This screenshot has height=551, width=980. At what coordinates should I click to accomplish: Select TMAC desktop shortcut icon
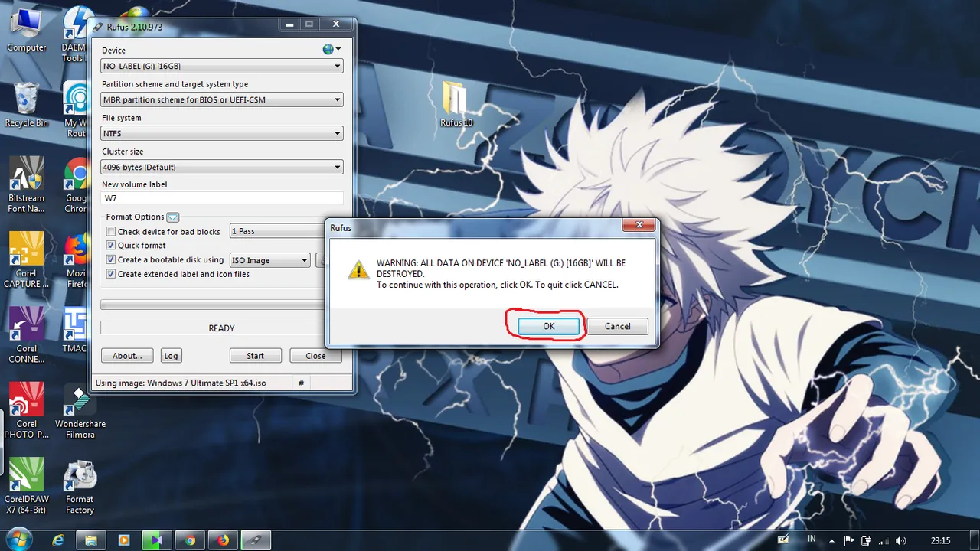tap(75, 331)
